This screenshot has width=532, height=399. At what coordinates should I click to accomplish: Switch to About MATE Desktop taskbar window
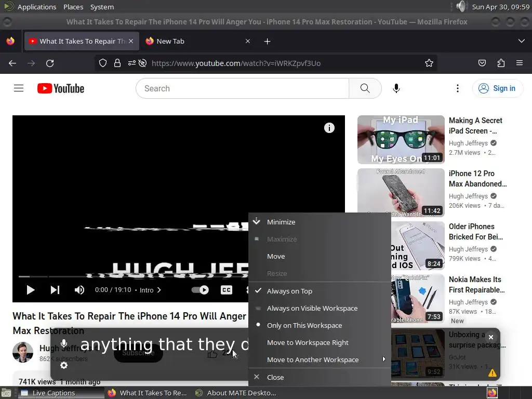[x=236, y=393]
